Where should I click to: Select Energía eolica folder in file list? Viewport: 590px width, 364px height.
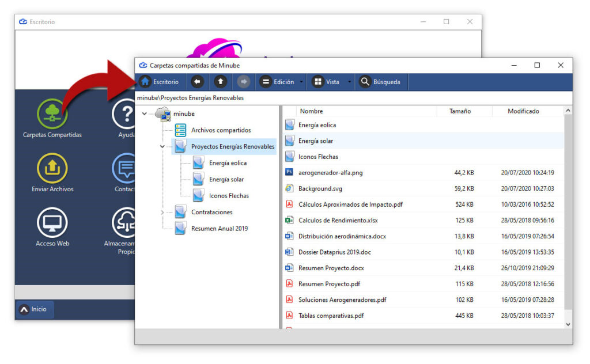click(x=423, y=125)
